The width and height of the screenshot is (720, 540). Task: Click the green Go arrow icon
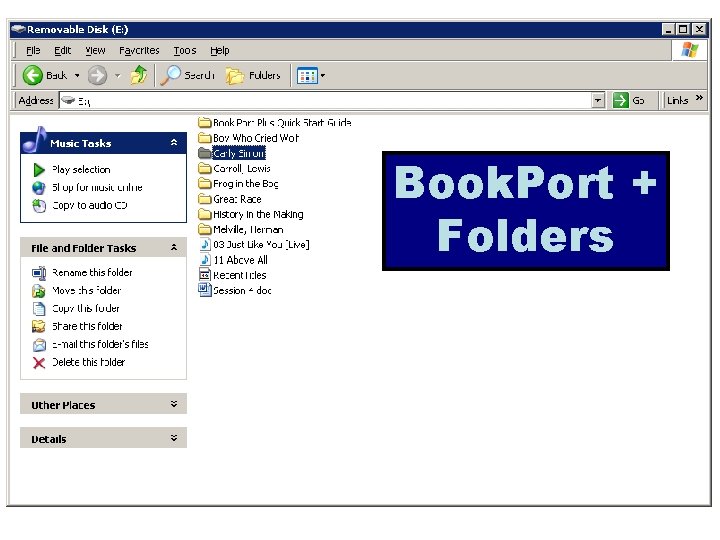point(620,100)
